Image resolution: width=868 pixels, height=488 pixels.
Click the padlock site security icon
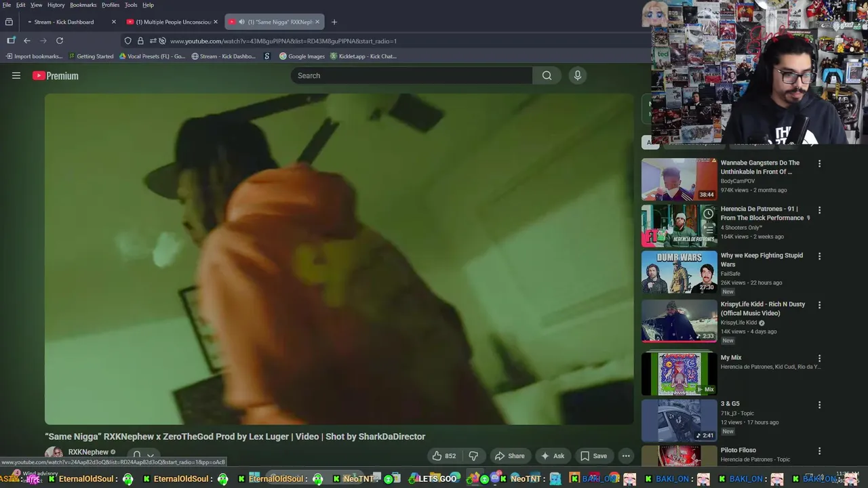coord(140,41)
